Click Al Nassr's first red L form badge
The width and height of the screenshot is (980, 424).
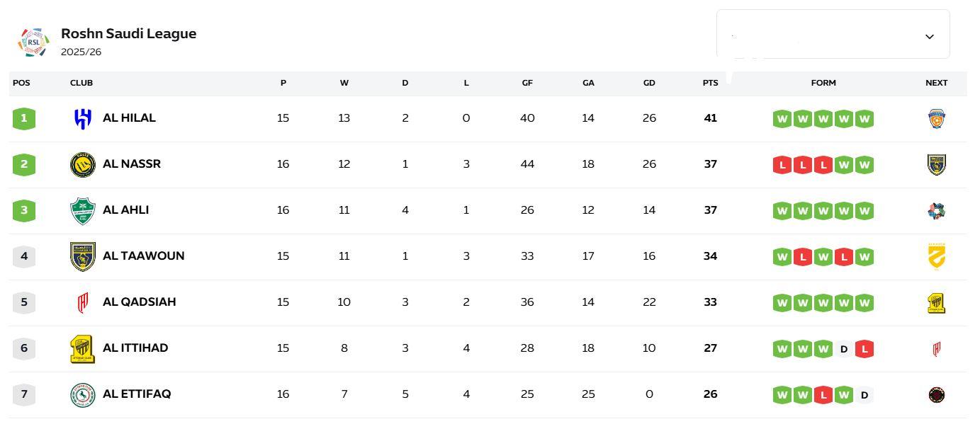coord(782,164)
